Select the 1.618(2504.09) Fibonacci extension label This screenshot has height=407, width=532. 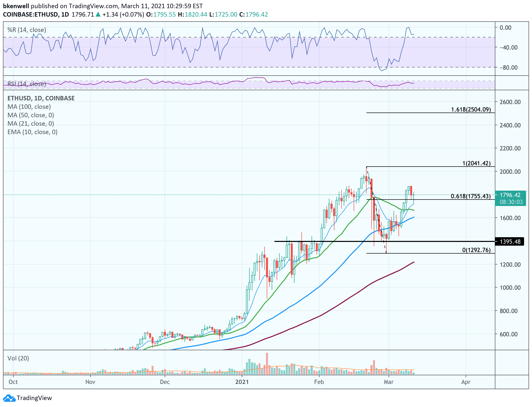pyautogui.click(x=471, y=109)
